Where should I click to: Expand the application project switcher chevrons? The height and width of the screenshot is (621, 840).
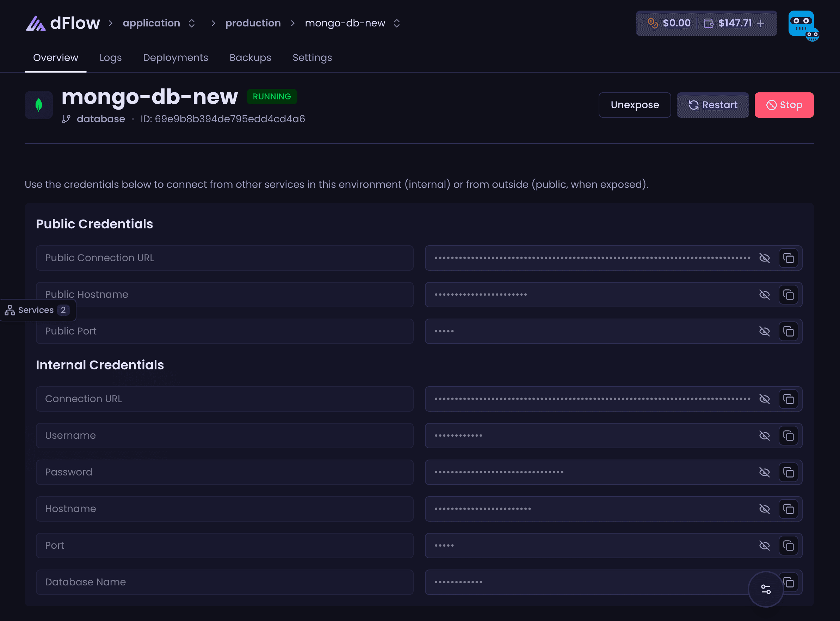192,23
